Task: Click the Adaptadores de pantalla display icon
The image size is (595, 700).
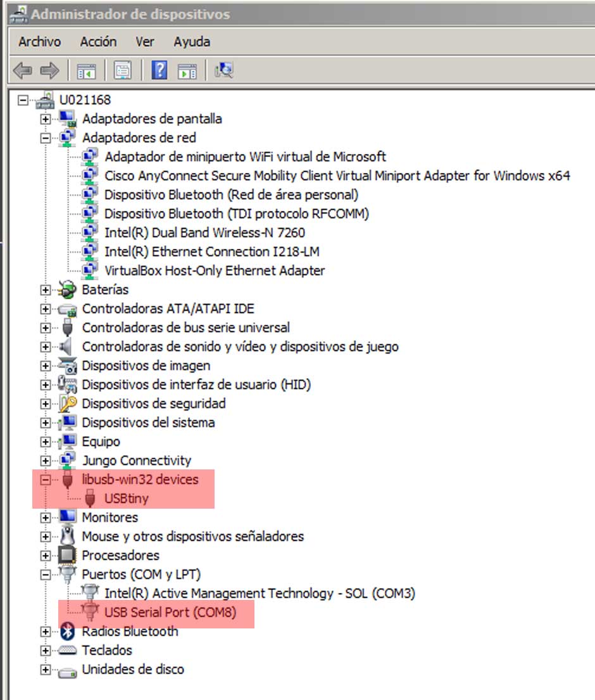Action: pos(68,118)
